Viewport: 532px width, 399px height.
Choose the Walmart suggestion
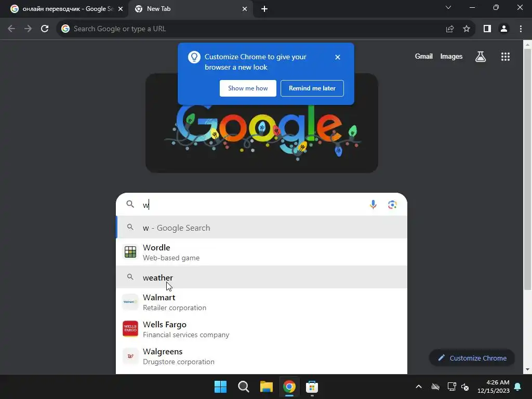click(262, 302)
